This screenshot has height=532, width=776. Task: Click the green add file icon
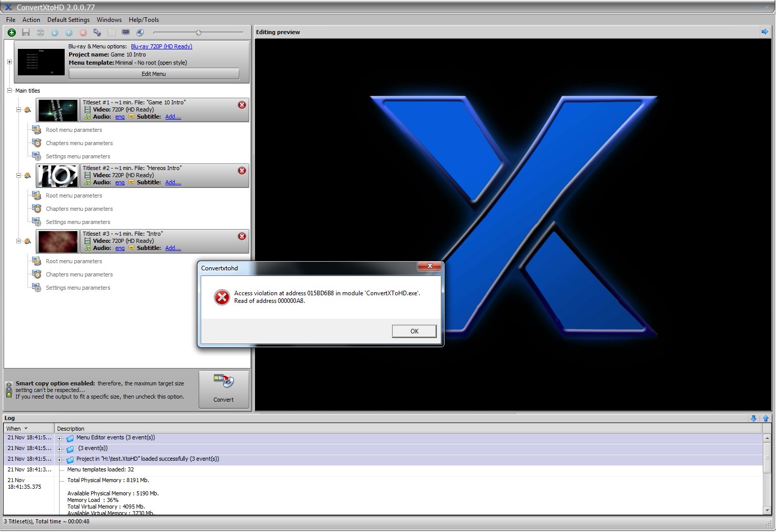pos(12,33)
